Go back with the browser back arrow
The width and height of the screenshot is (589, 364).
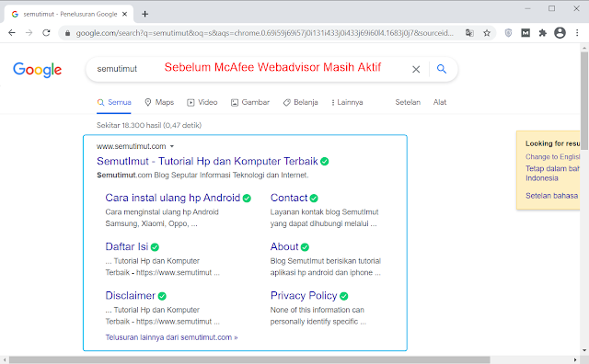tap(12, 33)
